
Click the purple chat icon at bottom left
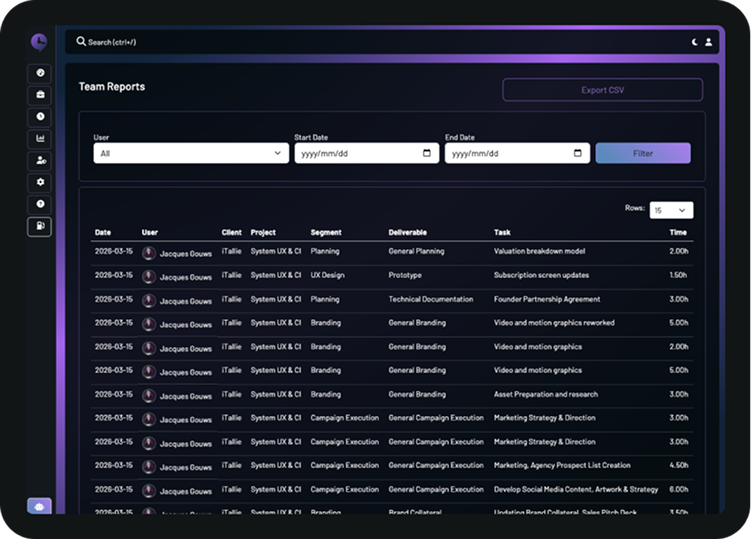(x=39, y=507)
